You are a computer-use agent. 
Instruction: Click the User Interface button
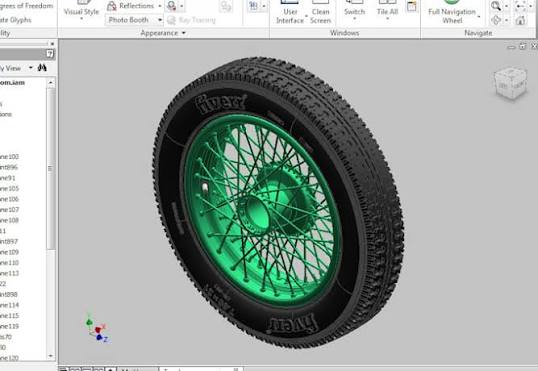pos(290,12)
